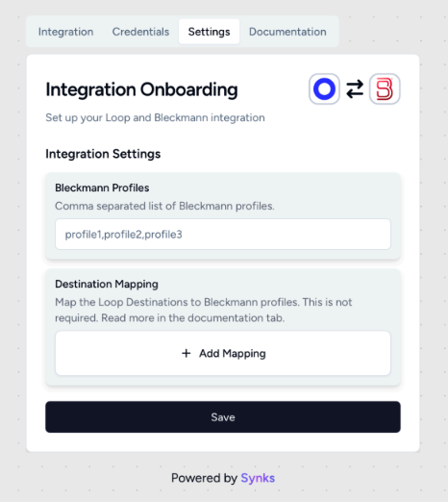Follow the Synks link in footer
The width and height of the screenshot is (448, 502).
pyautogui.click(x=258, y=478)
